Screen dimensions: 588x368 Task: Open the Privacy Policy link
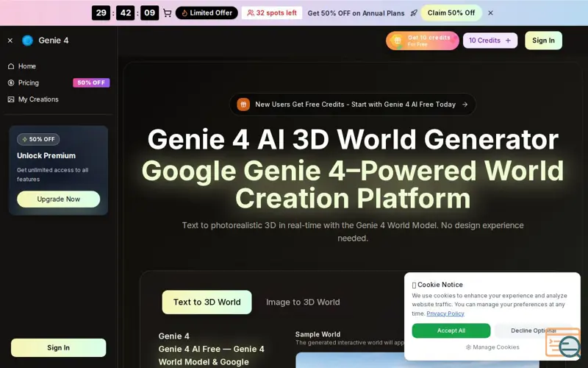pyautogui.click(x=445, y=314)
